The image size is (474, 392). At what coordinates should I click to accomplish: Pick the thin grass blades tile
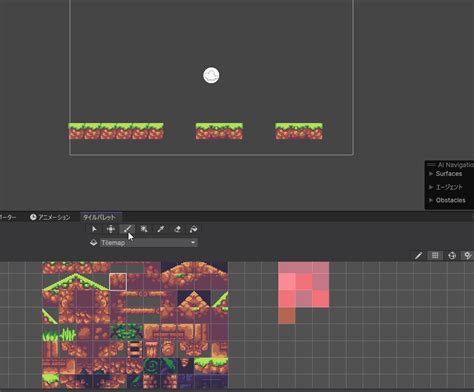[x=68, y=333]
